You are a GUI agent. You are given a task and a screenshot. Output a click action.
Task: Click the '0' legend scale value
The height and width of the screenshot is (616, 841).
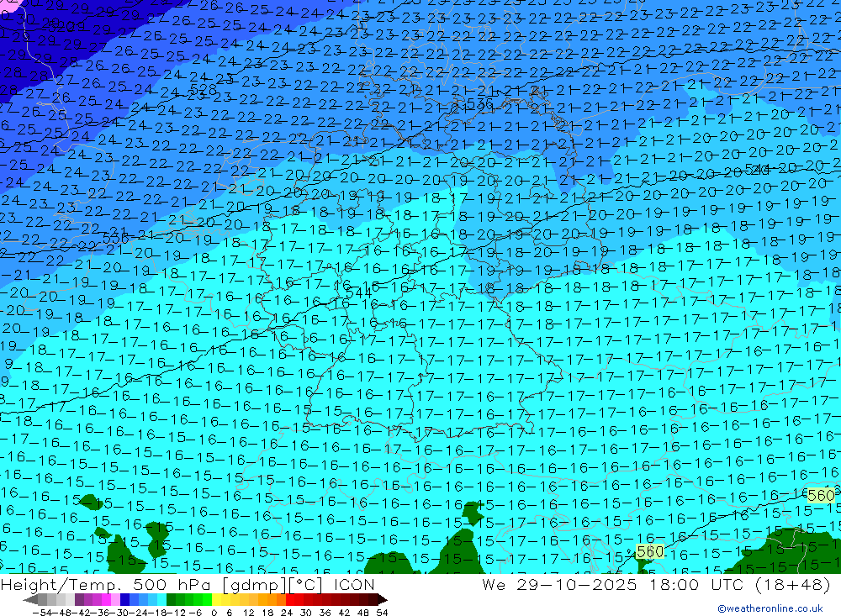[x=214, y=613]
